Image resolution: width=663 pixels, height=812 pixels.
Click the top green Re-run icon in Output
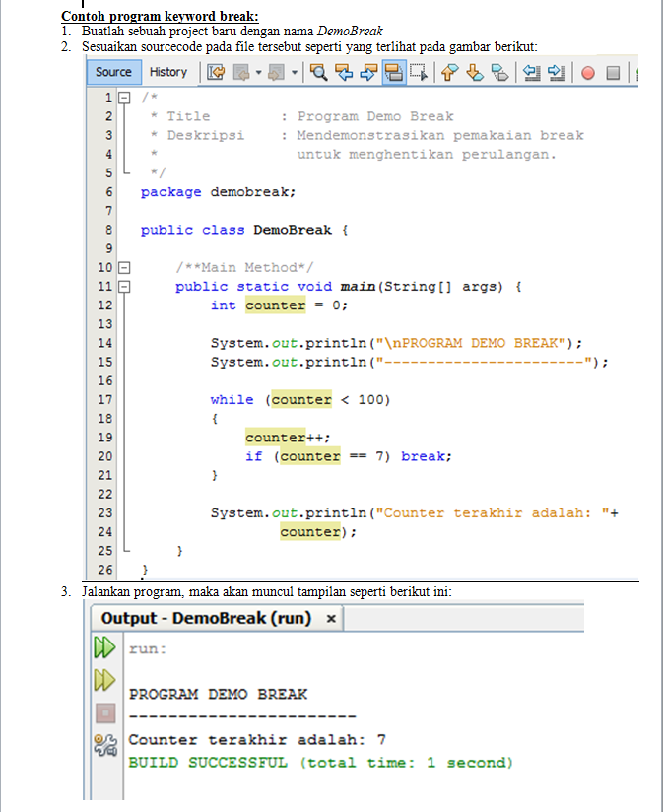coord(105,647)
